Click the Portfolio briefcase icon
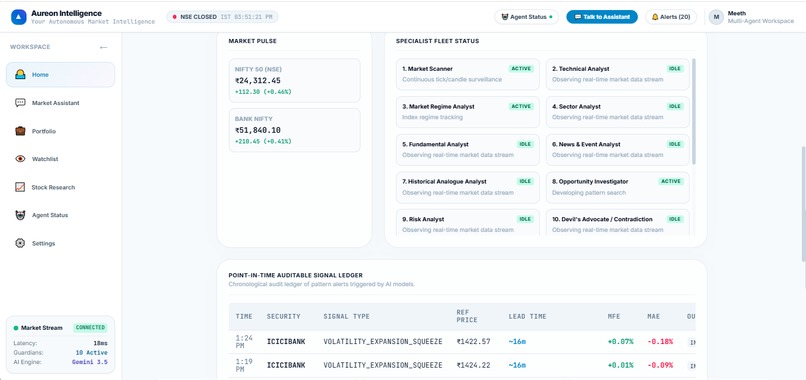Viewport: 806px width, 380px height. pos(20,131)
